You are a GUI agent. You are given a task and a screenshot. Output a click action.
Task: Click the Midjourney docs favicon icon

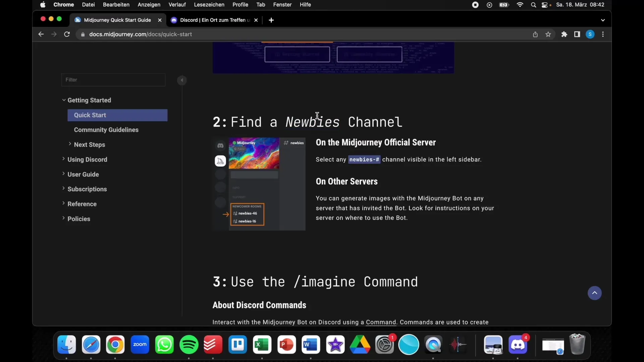click(78, 20)
